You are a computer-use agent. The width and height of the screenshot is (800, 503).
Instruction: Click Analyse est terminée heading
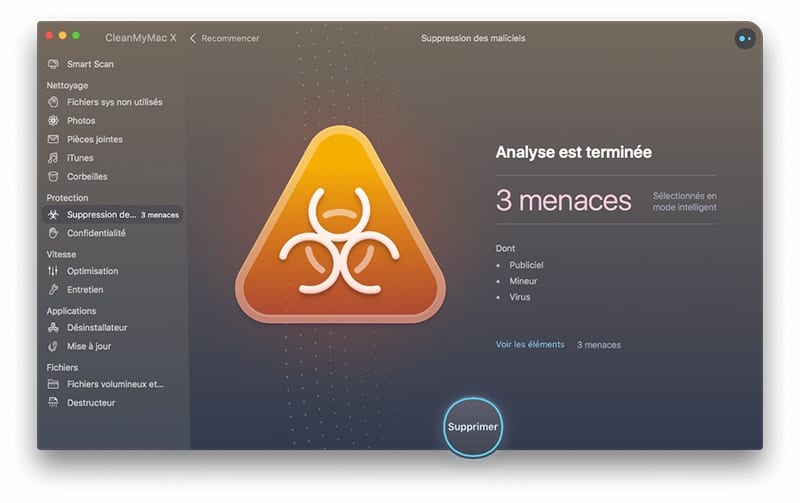coord(573,152)
